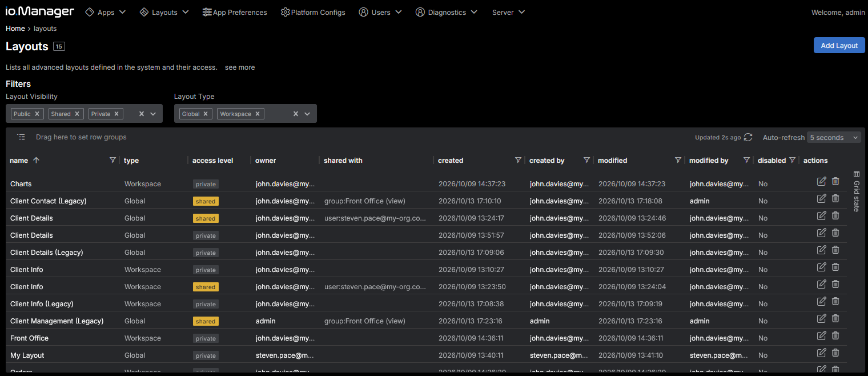The width and height of the screenshot is (868, 376).
Task: Click the refresh icon beside Updated
Action: (x=748, y=137)
